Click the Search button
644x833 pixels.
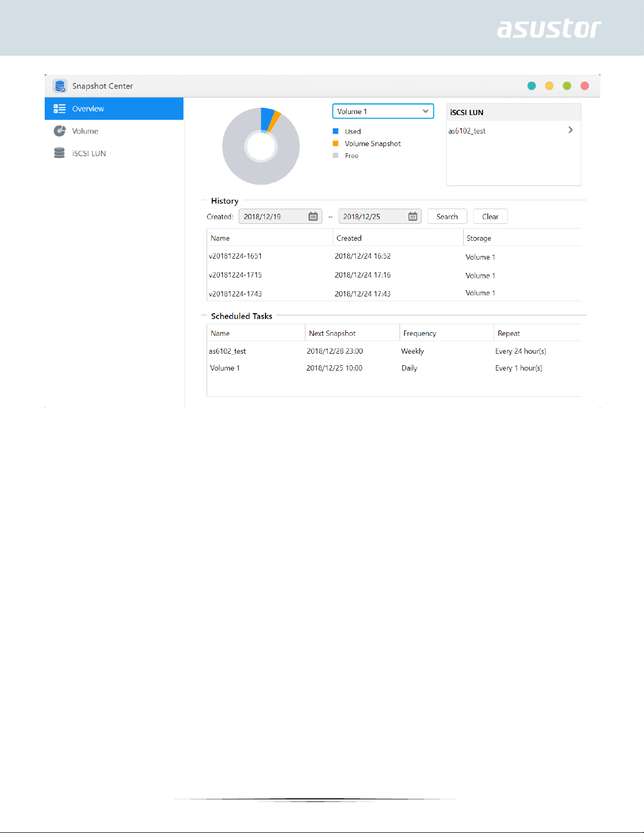(447, 217)
